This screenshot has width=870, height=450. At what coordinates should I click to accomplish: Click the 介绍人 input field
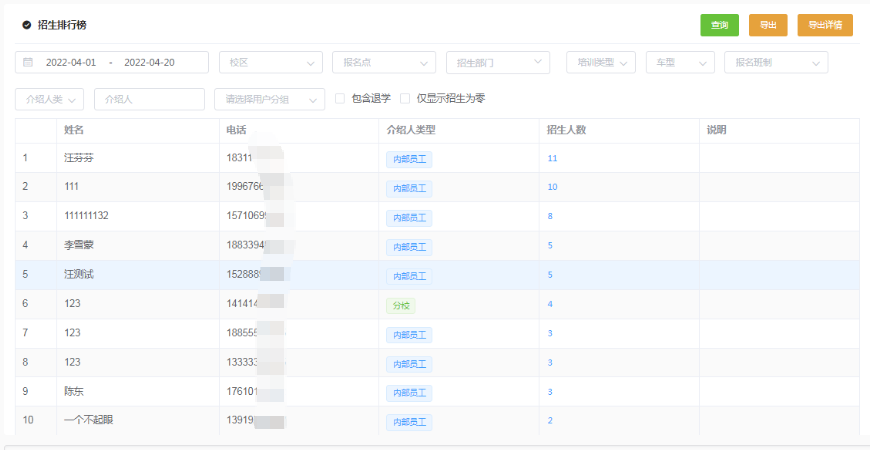149,99
